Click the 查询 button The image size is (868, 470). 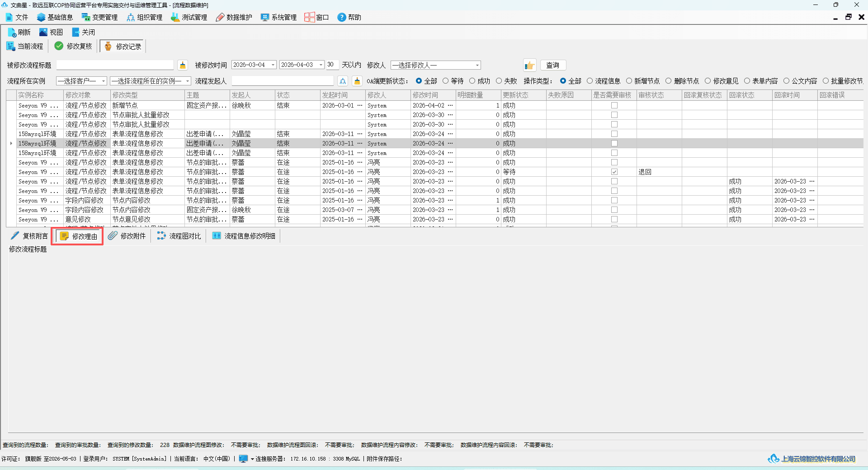pos(552,65)
